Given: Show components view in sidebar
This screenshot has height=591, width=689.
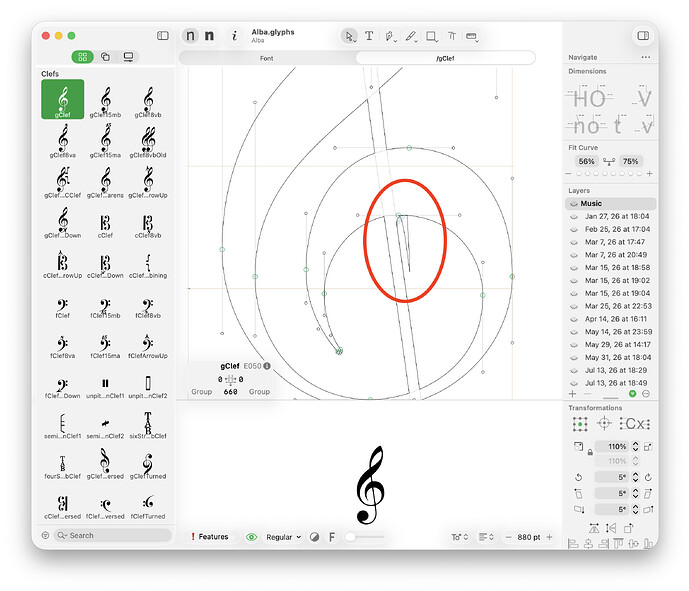Looking at the screenshot, I should tap(105, 57).
